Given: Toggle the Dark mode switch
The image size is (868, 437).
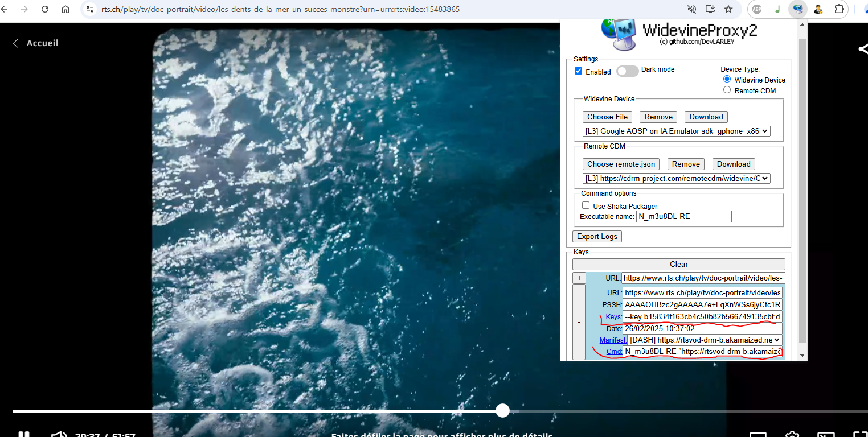Looking at the screenshot, I should 627,71.
